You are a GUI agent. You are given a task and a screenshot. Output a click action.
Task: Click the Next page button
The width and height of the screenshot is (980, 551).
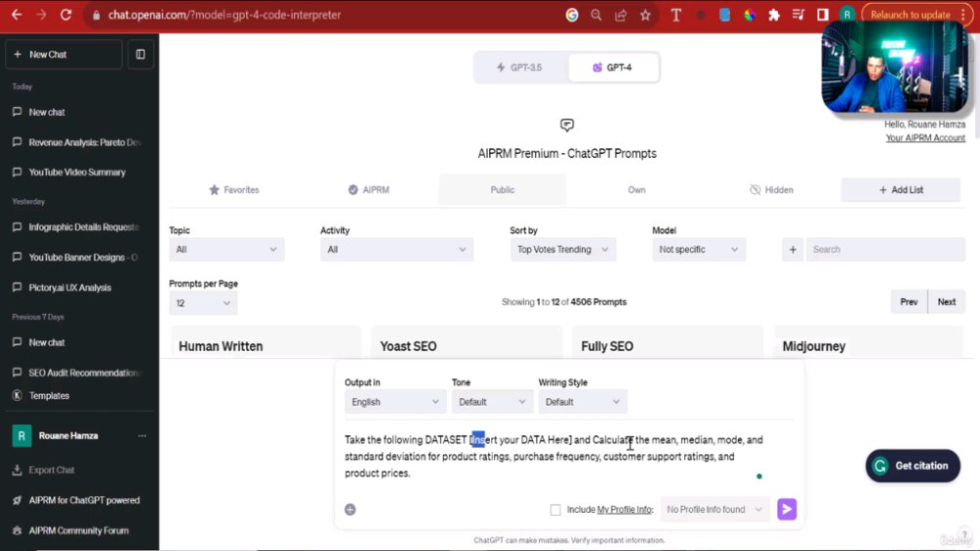click(947, 302)
